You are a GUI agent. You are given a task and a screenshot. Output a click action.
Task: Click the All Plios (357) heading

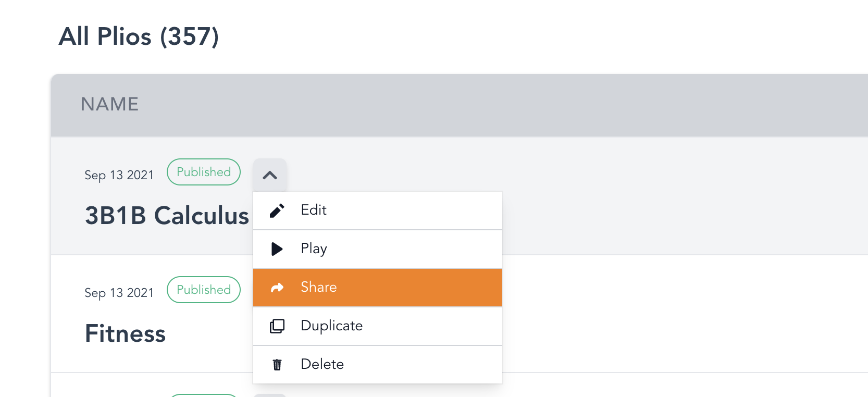[139, 36]
